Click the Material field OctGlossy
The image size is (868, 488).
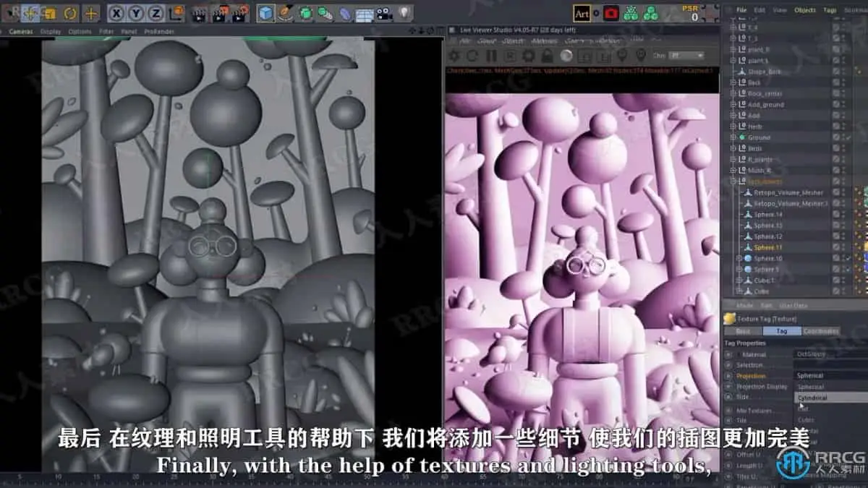830,354
